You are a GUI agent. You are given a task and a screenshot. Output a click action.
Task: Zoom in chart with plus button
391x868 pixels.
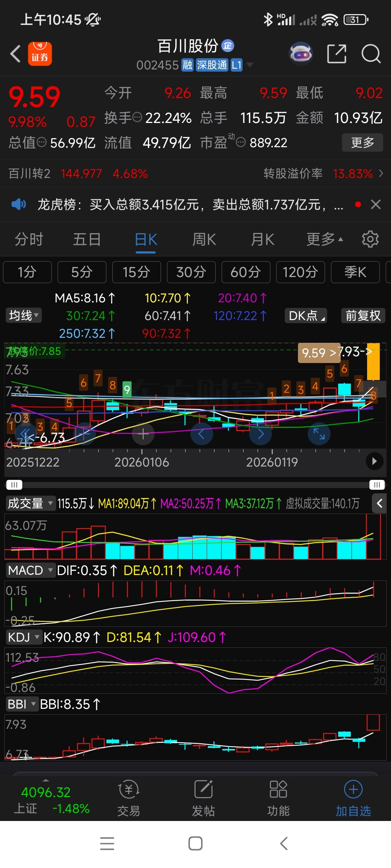point(143,434)
